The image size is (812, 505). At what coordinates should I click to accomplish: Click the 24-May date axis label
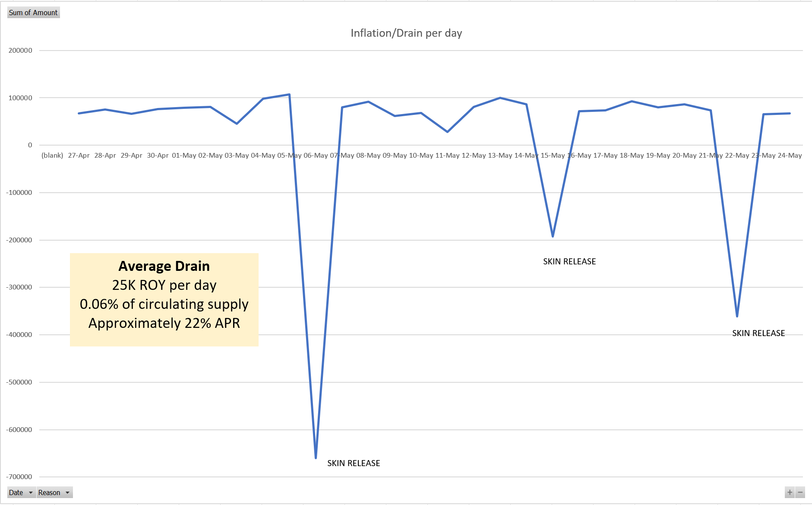pyautogui.click(x=790, y=156)
